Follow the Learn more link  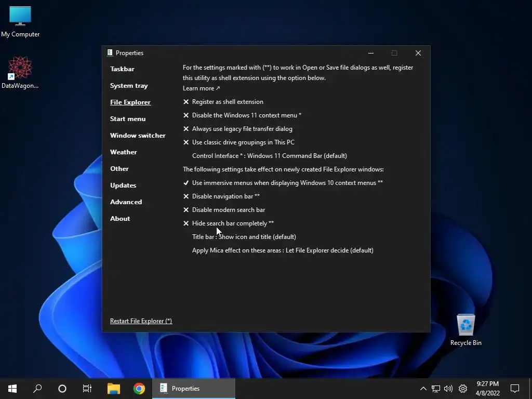201,88
